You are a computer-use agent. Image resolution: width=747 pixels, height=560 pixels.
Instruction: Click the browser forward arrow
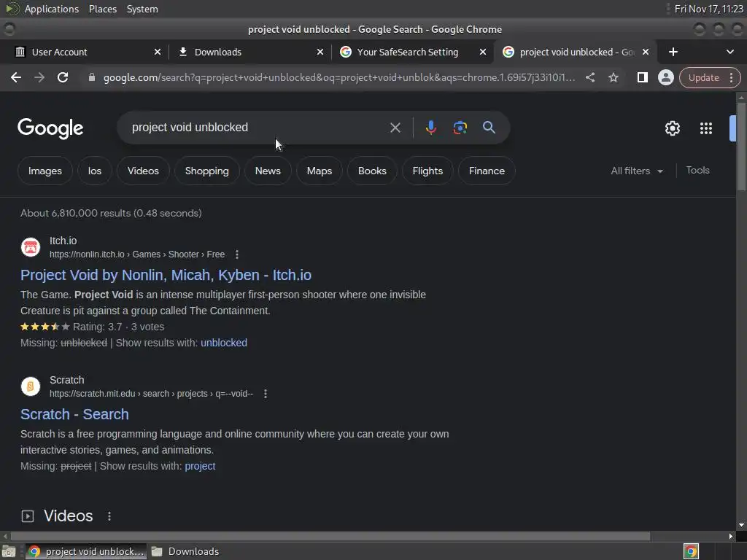click(39, 77)
